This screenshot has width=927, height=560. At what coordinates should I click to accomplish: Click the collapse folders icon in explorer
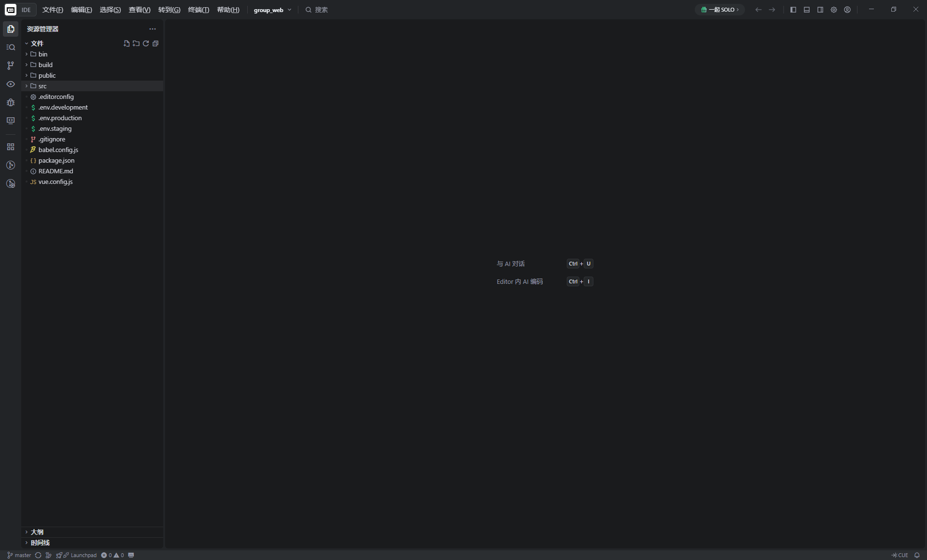pyautogui.click(x=155, y=43)
